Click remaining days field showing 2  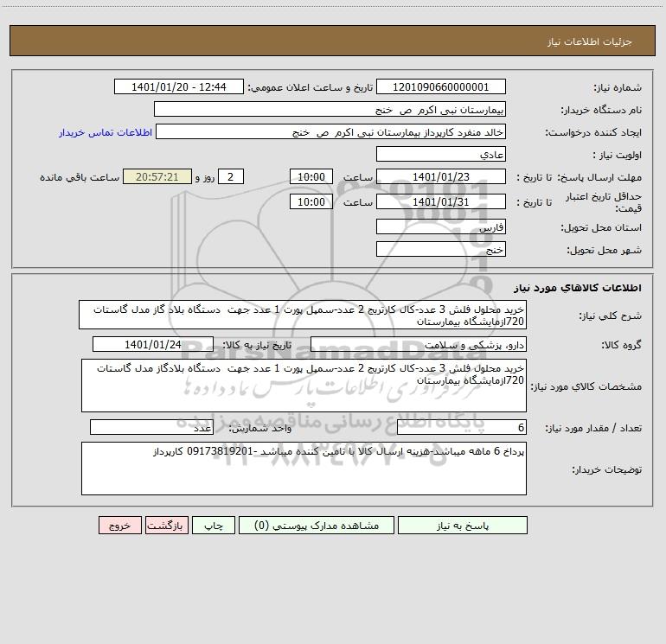pyautogui.click(x=231, y=176)
